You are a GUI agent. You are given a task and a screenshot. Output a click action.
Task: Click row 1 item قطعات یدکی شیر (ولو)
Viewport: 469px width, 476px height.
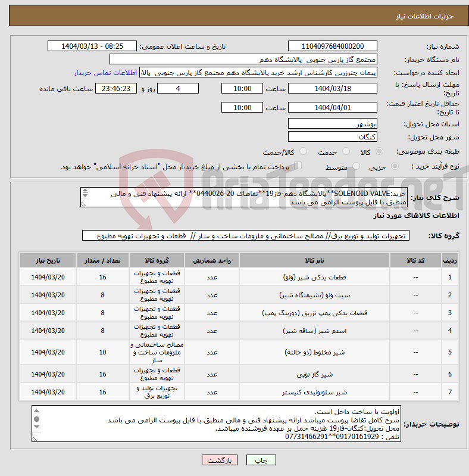(315, 277)
